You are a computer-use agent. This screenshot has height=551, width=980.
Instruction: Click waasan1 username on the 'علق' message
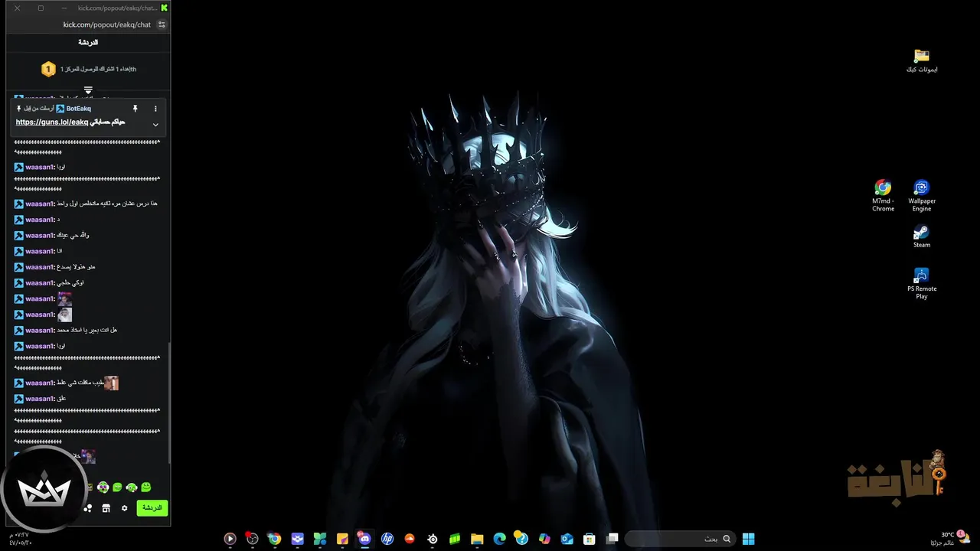coord(39,399)
